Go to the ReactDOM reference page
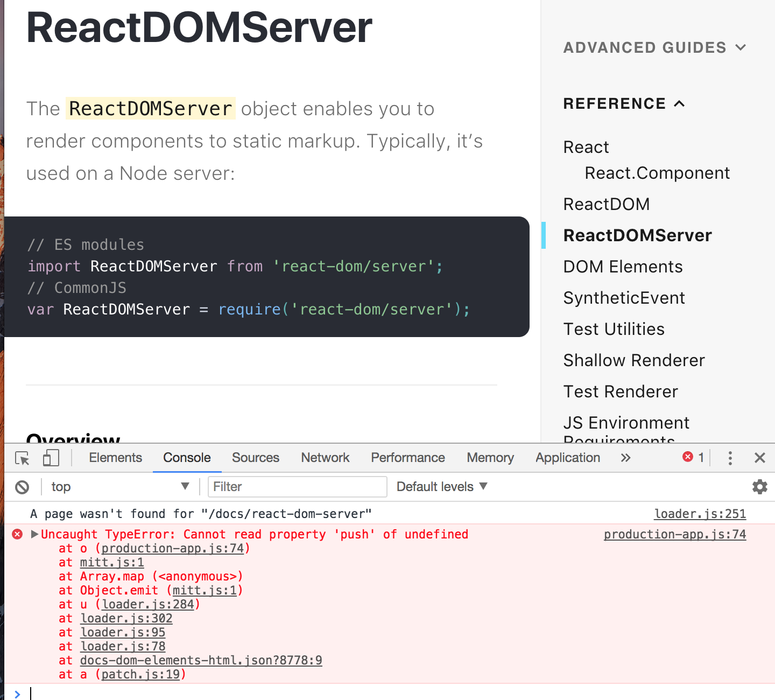 point(607,204)
